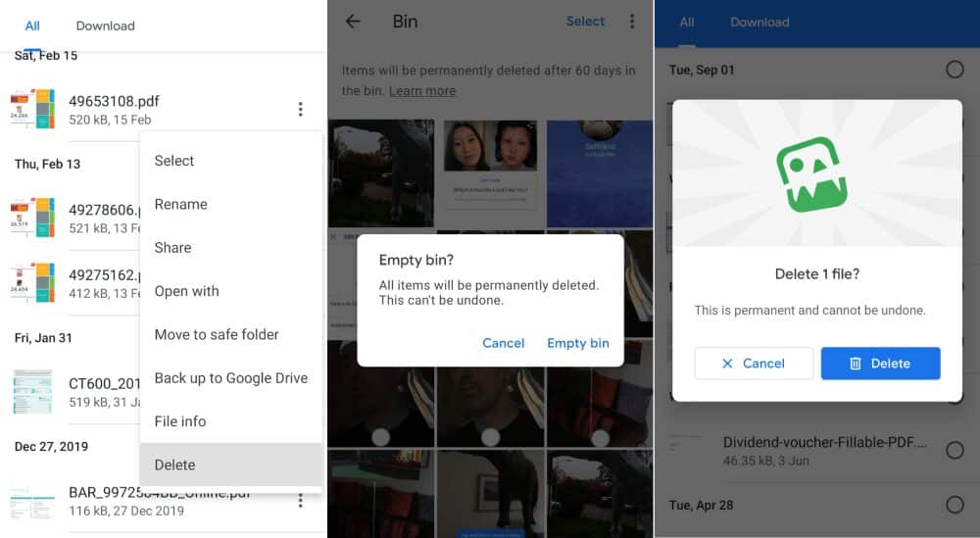Screen dimensions: 980x538
Task: Choose Move to safe folder option
Action: click(230, 334)
